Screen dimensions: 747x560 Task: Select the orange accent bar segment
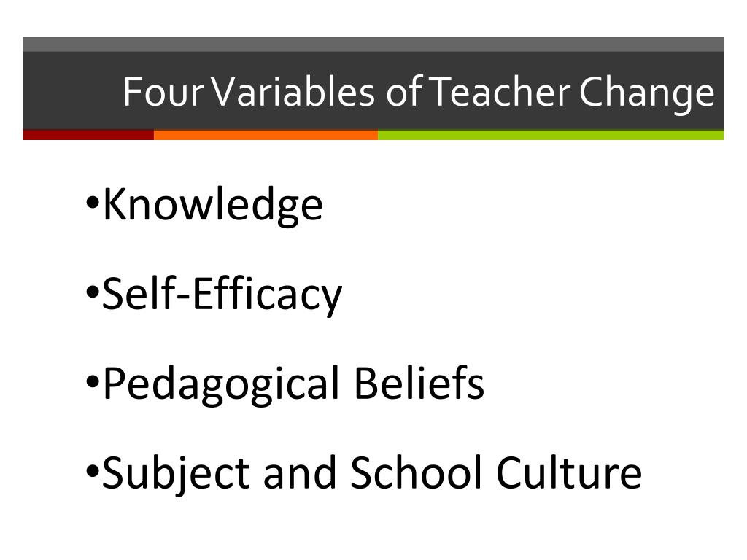266,135
